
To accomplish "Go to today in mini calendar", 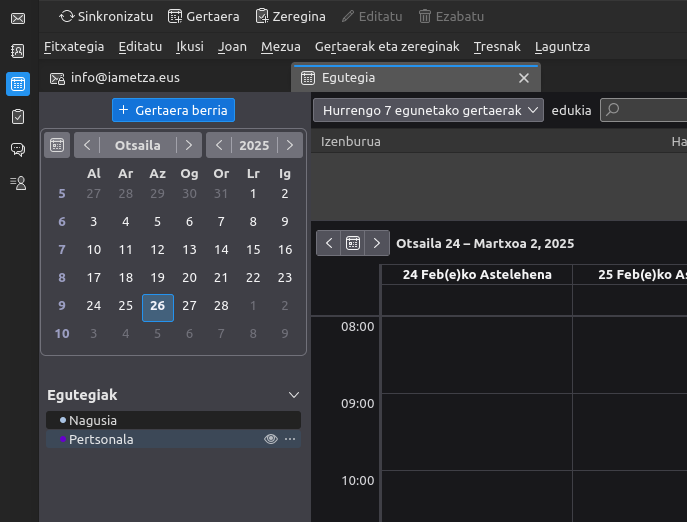I will [57, 145].
